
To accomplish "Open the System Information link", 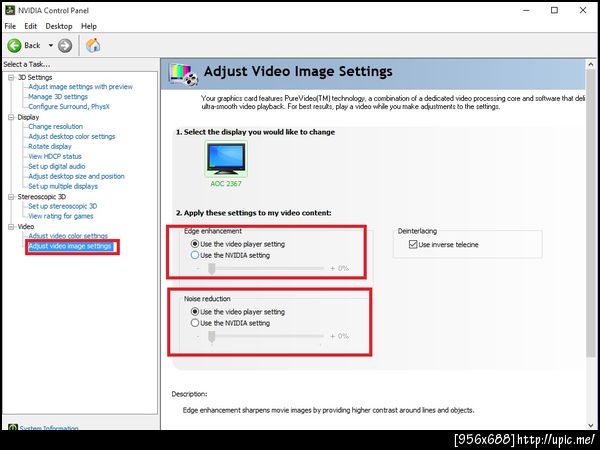I will tap(49, 427).
